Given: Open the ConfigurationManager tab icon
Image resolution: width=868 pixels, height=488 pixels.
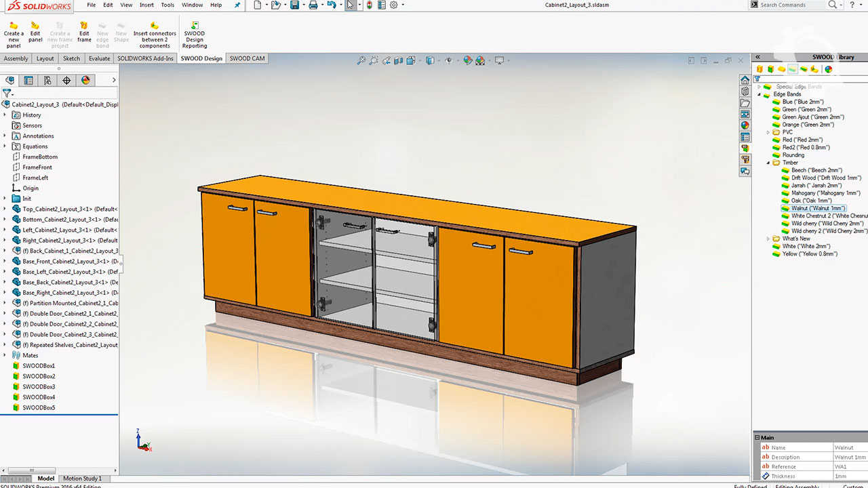Looking at the screenshot, I should (x=47, y=80).
